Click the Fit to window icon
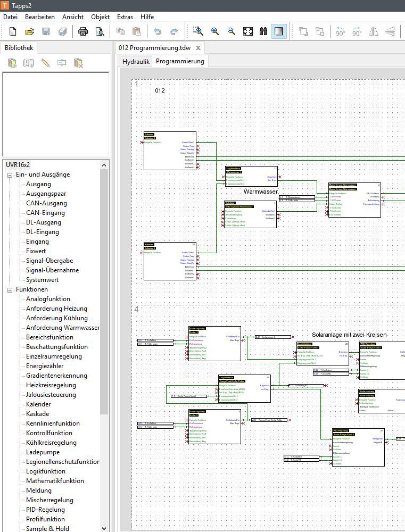Viewport: 405px width, 532px height. [248, 31]
